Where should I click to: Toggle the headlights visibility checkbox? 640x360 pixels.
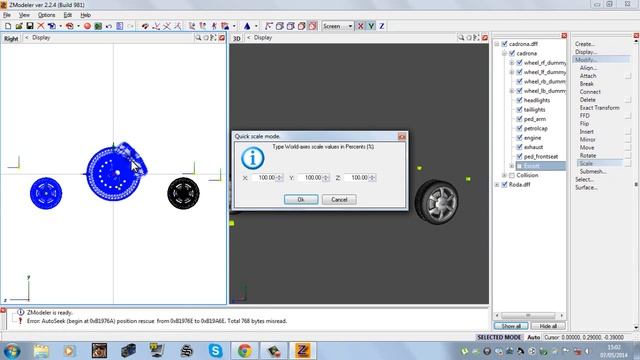tap(520, 100)
